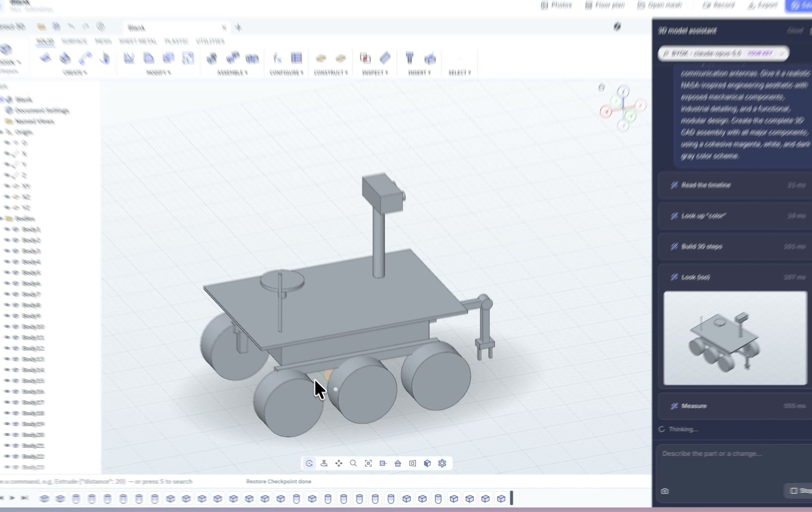Switch to the UTILITIES ribbon tab

click(x=210, y=41)
